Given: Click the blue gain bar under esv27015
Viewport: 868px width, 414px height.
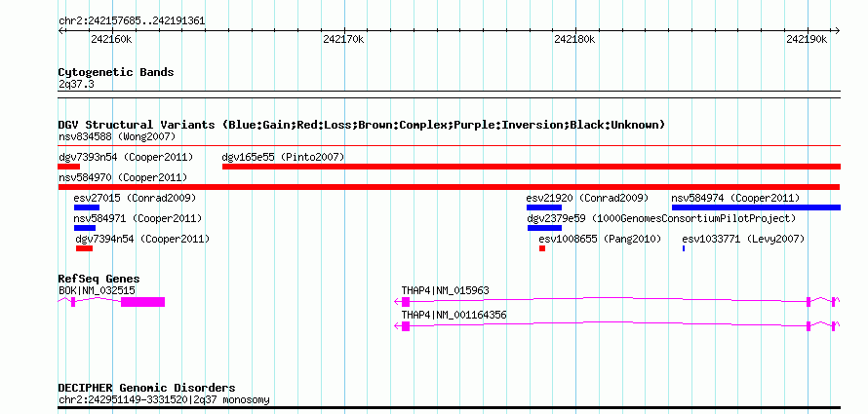Looking at the screenshot, I should (87, 207).
